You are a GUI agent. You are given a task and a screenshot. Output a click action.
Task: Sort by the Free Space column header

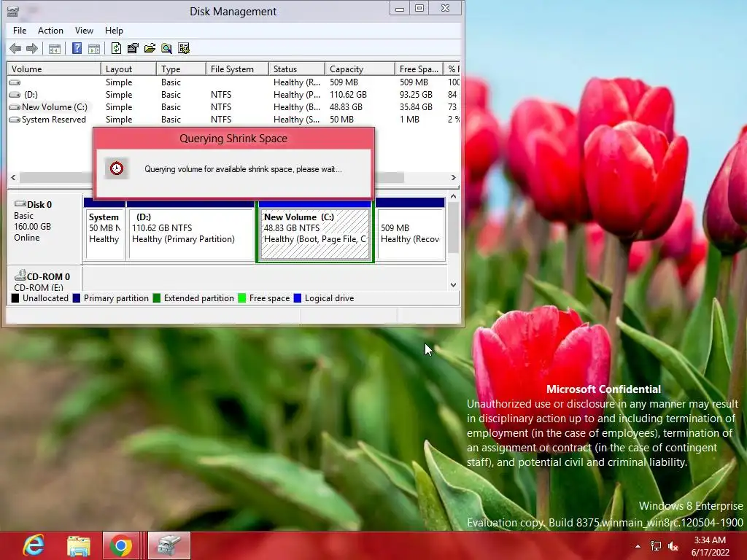tap(419, 69)
